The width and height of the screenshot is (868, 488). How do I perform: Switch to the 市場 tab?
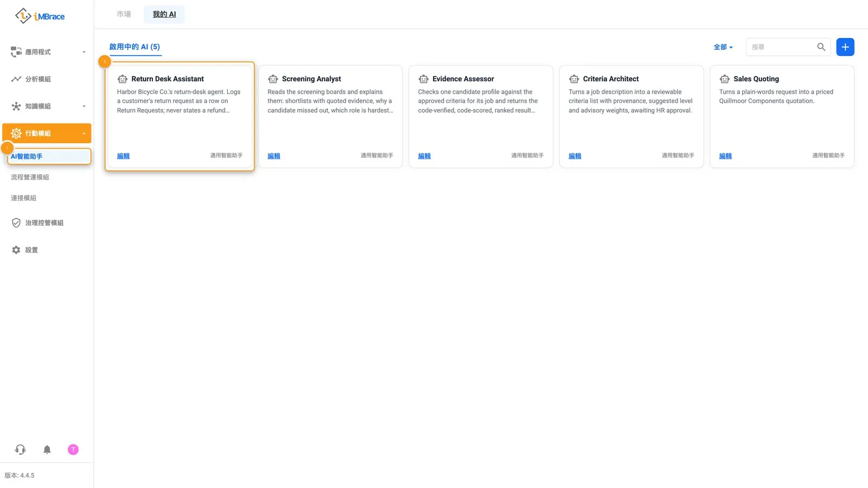click(x=124, y=14)
